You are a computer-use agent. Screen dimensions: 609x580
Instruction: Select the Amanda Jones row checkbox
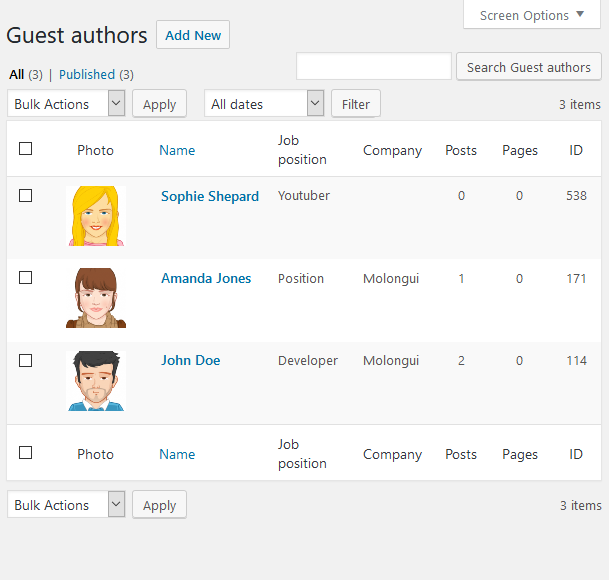pos(26,278)
